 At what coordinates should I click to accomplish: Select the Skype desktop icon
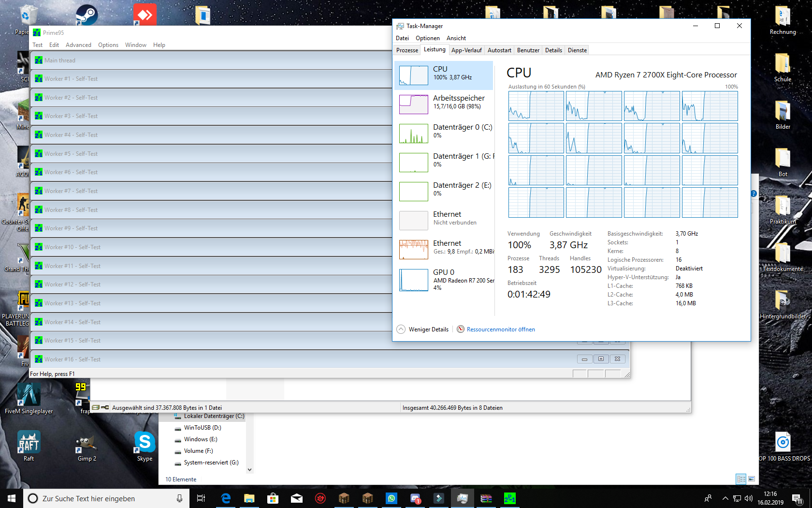tap(145, 446)
